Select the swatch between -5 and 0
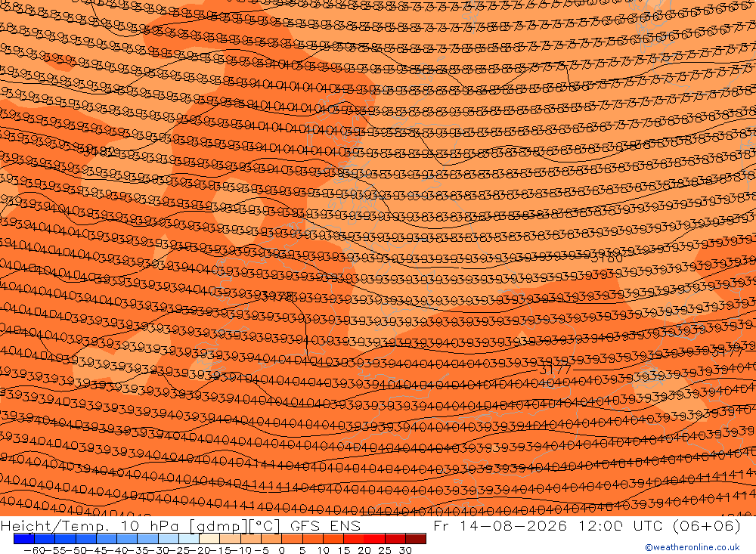Image resolution: width=756 pixels, height=554 pixels. (271, 539)
